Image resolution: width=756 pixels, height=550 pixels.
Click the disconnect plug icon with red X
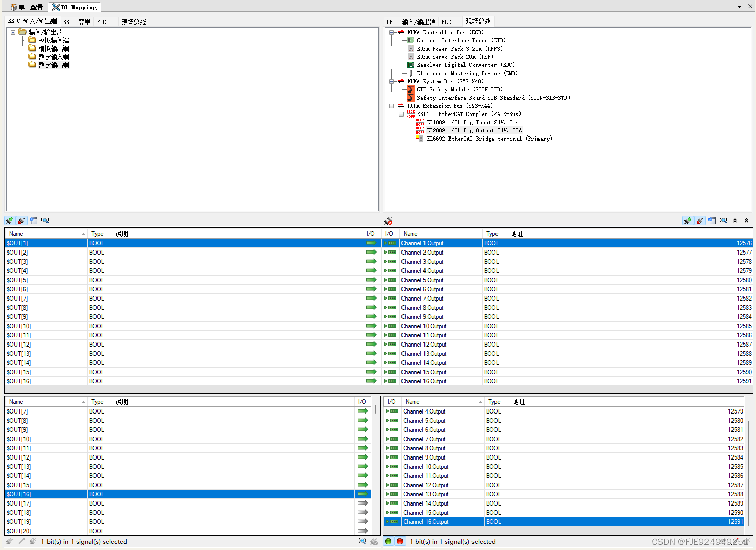pos(388,221)
